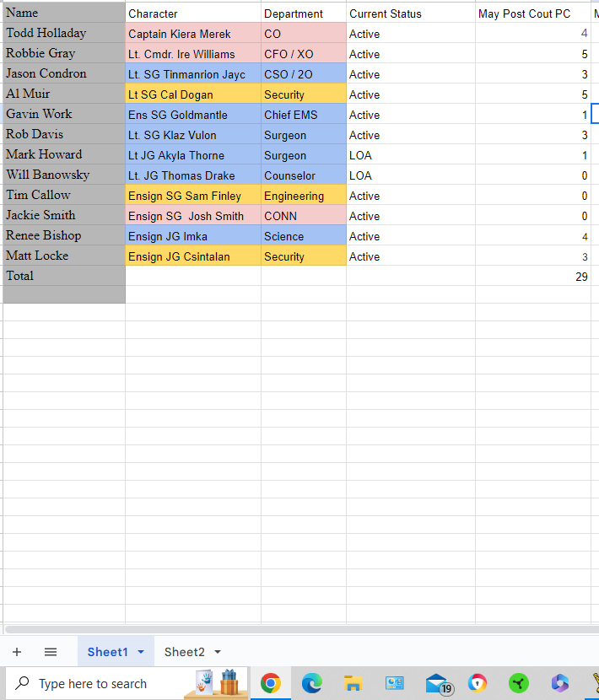Click the yellow 'Lt SG Cal Dogan' cell
This screenshot has height=700, width=599.
(x=192, y=94)
